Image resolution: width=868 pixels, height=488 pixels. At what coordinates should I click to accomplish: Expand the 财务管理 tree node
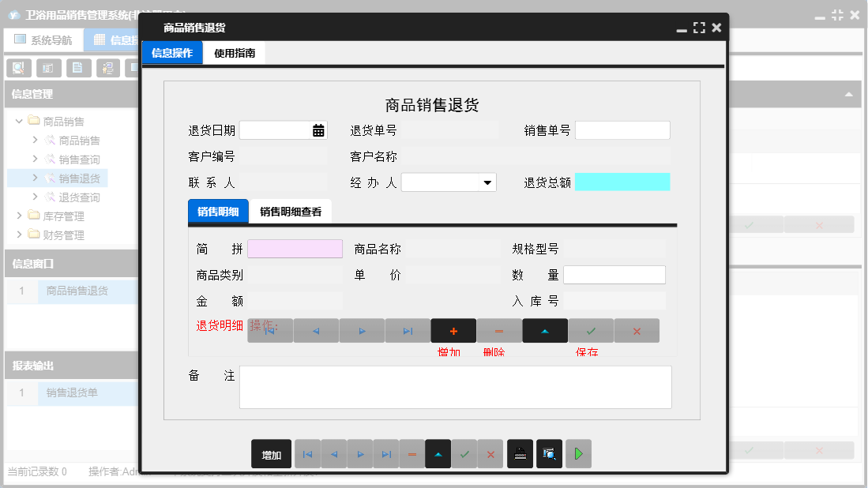point(20,235)
